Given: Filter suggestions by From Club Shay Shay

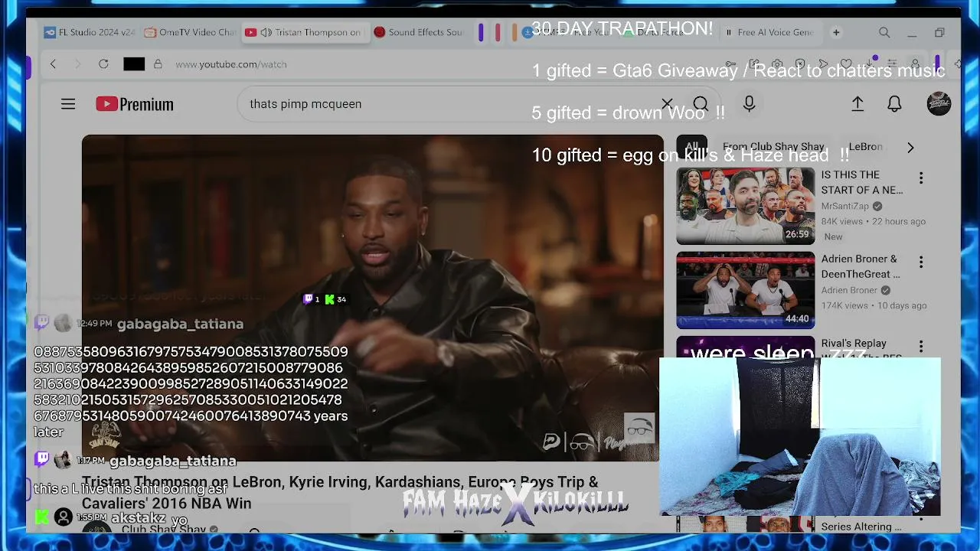Looking at the screenshot, I should pos(773,147).
